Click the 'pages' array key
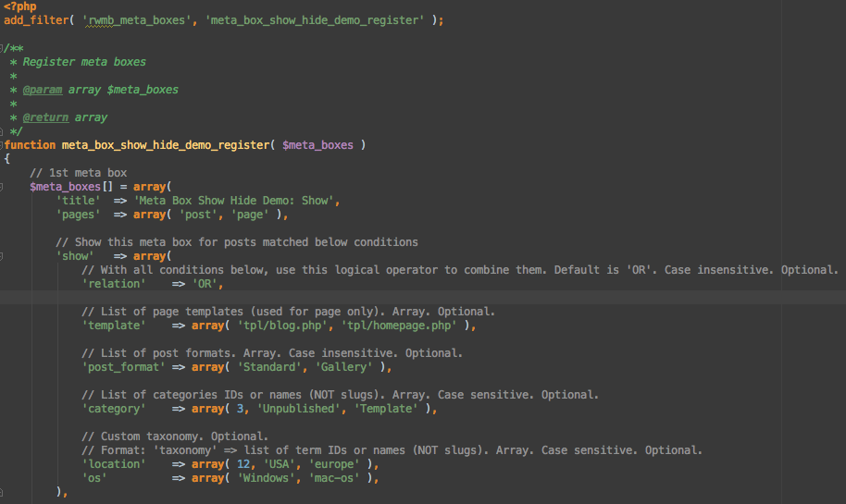Image resolution: width=846 pixels, height=504 pixels. tap(79, 215)
